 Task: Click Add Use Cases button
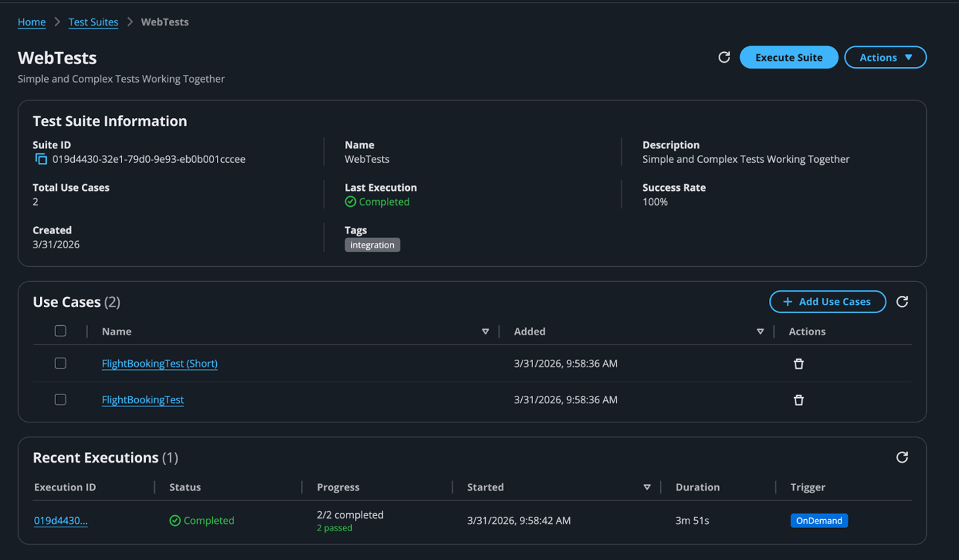pos(828,302)
